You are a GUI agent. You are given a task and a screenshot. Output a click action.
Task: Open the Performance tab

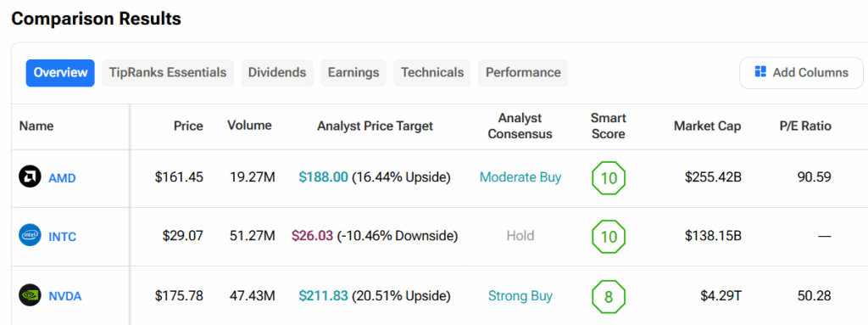click(x=523, y=73)
